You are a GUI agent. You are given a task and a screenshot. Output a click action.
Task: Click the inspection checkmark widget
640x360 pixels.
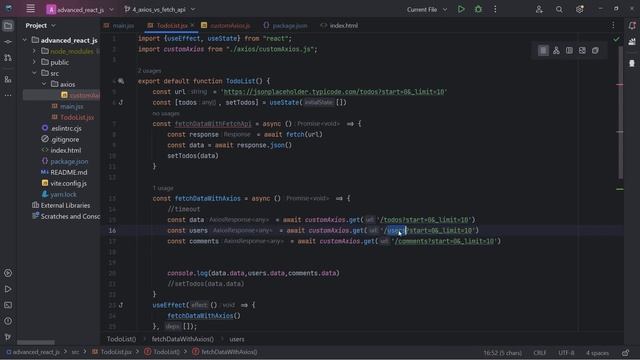(616, 39)
